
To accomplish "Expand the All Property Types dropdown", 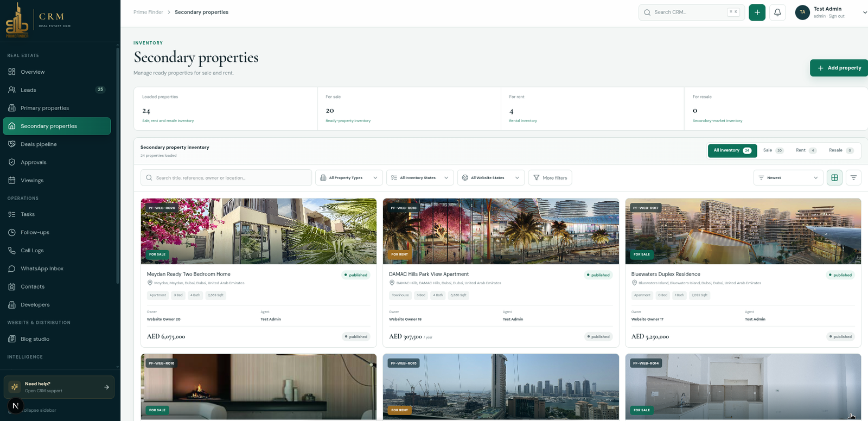I will tap(349, 177).
